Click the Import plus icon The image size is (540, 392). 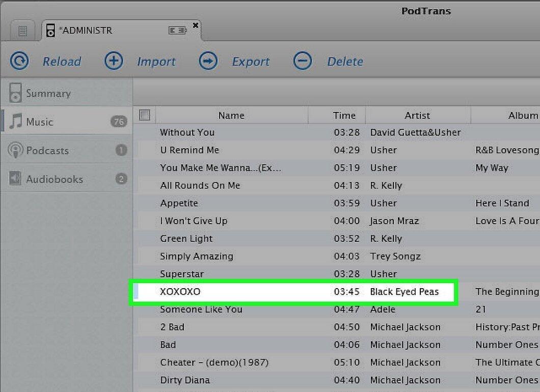pyautogui.click(x=114, y=61)
